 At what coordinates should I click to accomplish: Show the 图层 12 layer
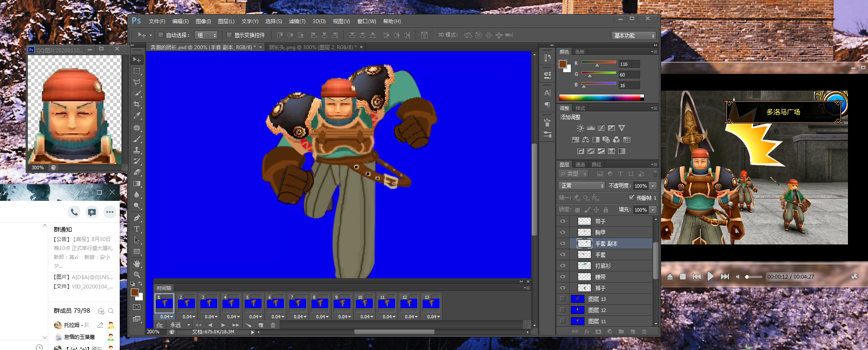563,310
